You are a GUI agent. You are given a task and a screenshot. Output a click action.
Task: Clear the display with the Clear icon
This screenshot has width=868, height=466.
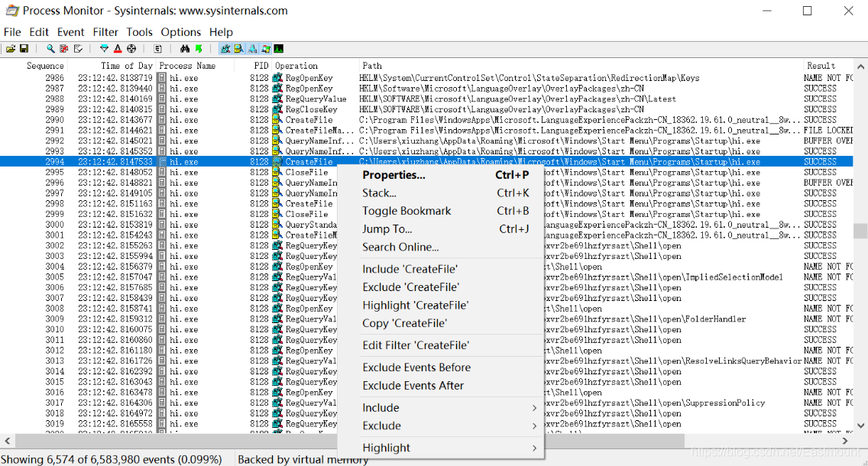(77, 49)
